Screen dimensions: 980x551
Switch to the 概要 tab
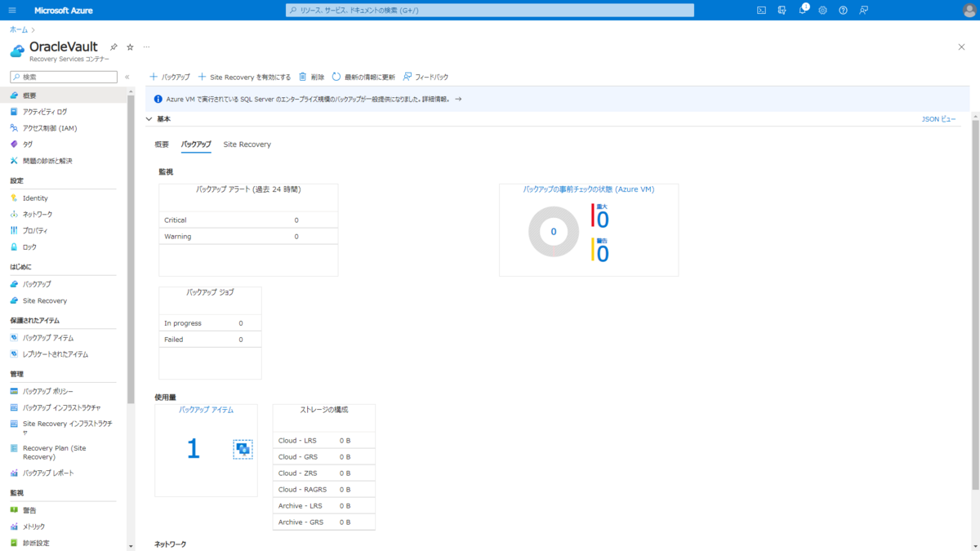(162, 144)
